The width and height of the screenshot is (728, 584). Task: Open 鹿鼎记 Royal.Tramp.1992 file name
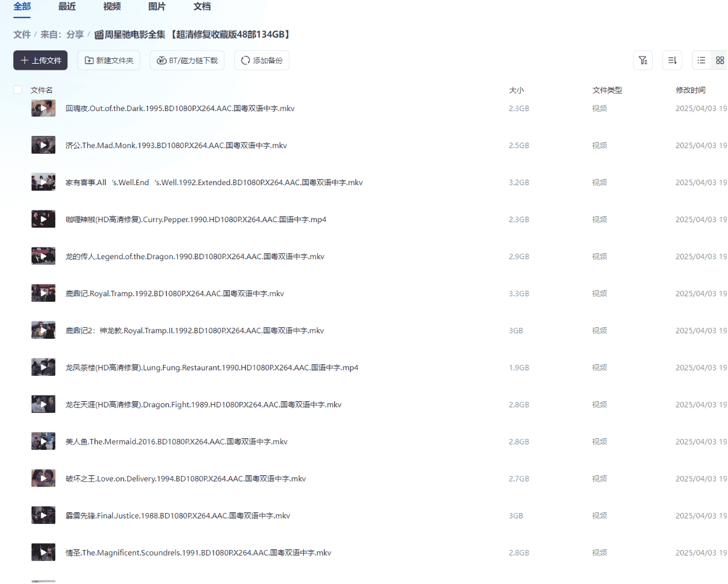[175, 294]
